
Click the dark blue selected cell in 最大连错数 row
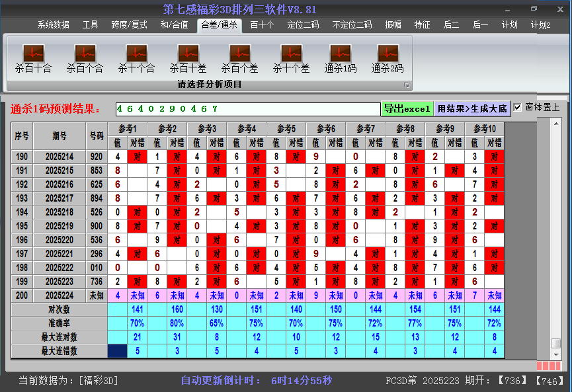pyautogui.click(x=118, y=351)
